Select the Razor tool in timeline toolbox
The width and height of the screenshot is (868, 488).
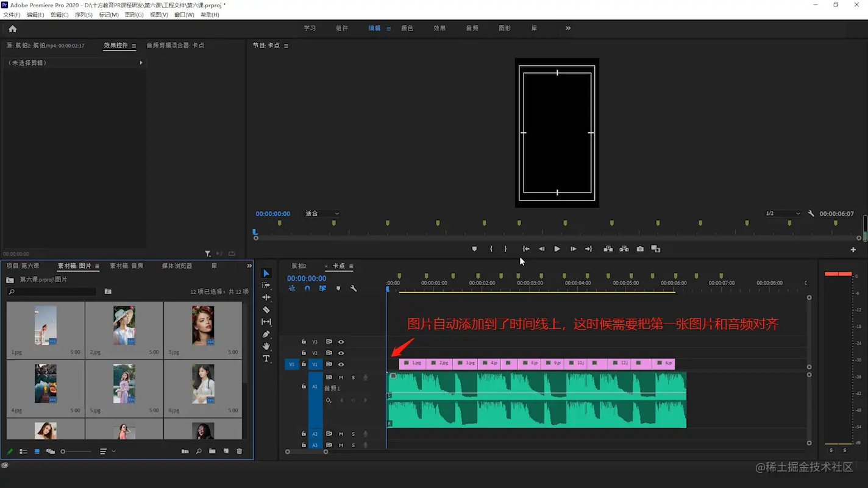tap(266, 309)
